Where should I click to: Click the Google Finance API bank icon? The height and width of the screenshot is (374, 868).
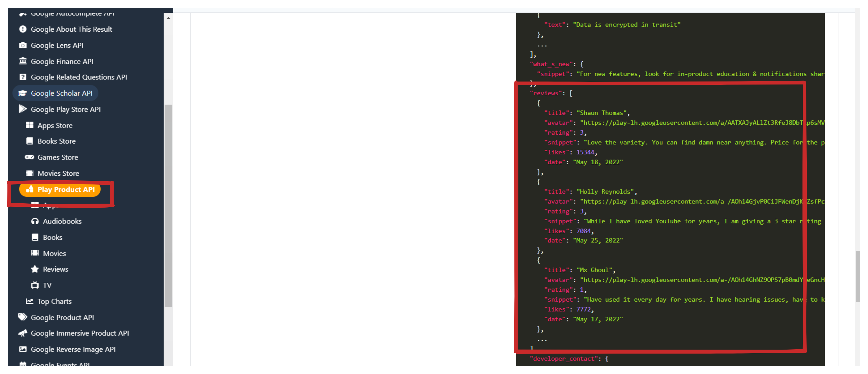click(x=22, y=61)
